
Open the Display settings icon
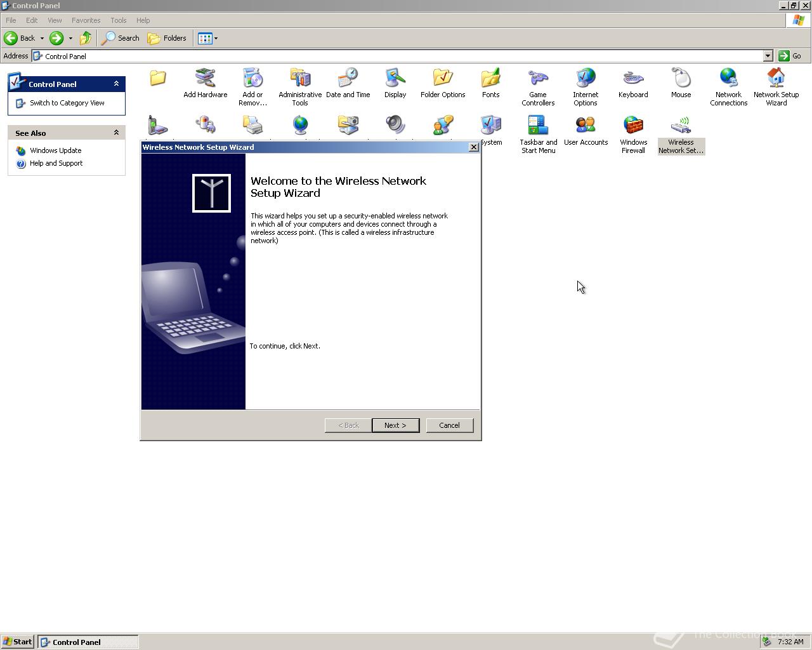coord(395,83)
